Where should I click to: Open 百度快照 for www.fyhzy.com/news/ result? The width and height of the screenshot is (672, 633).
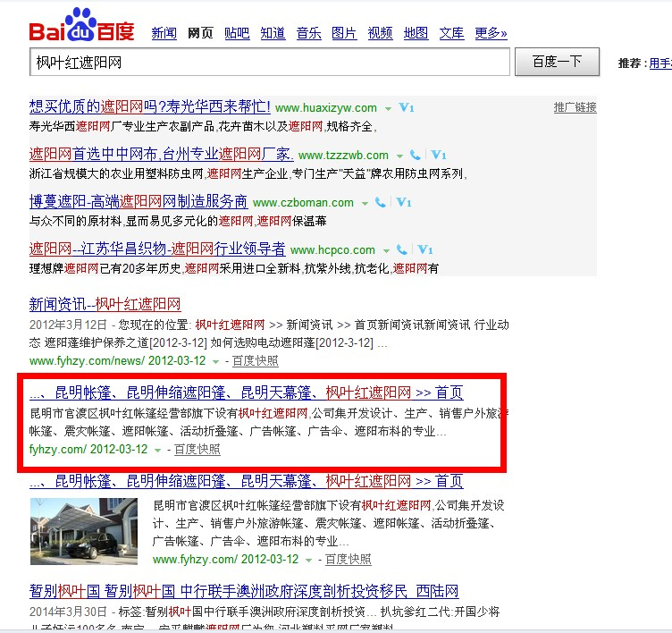point(255,361)
